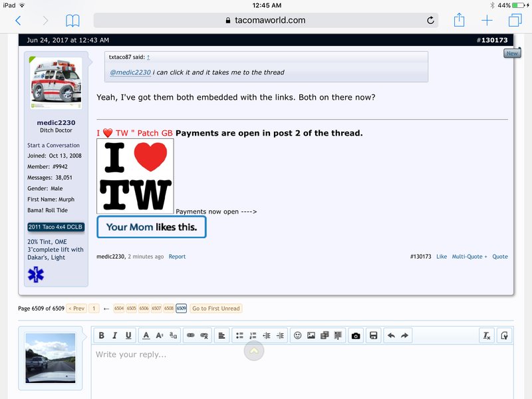Start a Conversation with medic2230
This screenshot has width=532, height=399.
[x=54, y=145]
